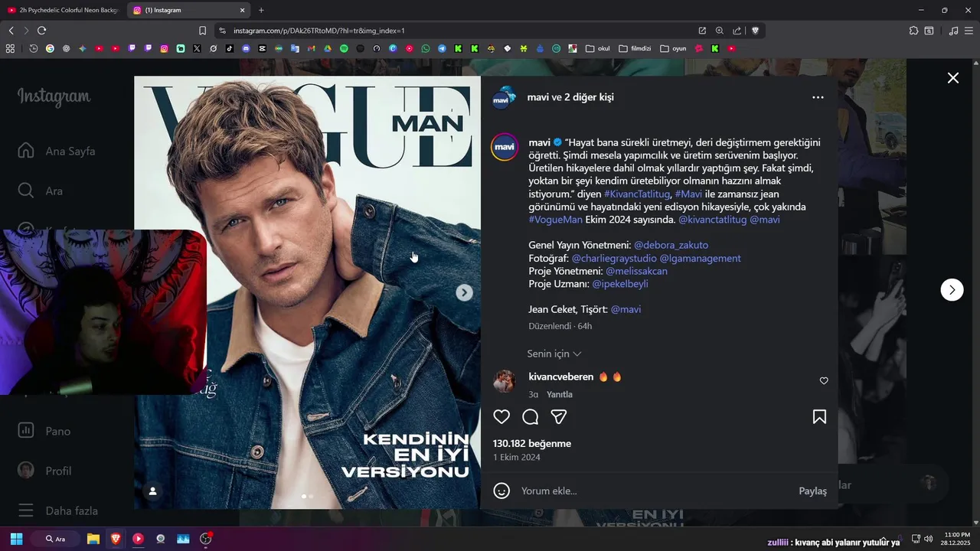Open the browser hamburger menu
Screen dimensions: 980x551
pos(969,31)
